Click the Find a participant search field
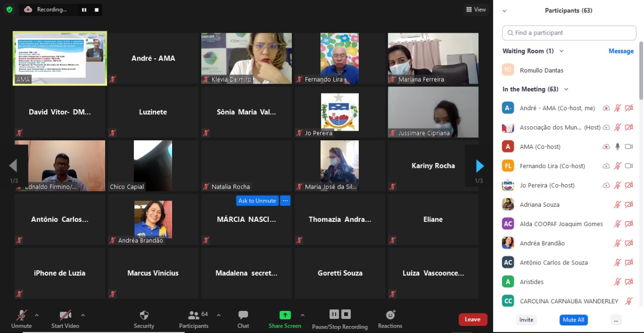644x333 pixels. pos(569,33)
